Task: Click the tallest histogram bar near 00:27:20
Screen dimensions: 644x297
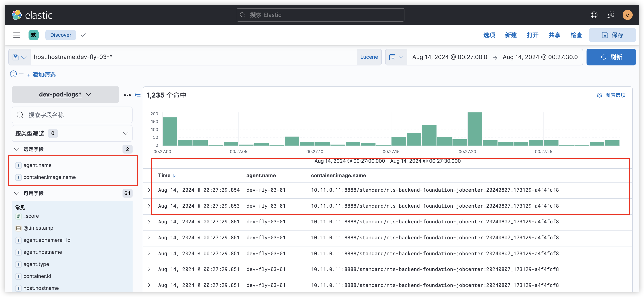Action: [x=475, y=129]
